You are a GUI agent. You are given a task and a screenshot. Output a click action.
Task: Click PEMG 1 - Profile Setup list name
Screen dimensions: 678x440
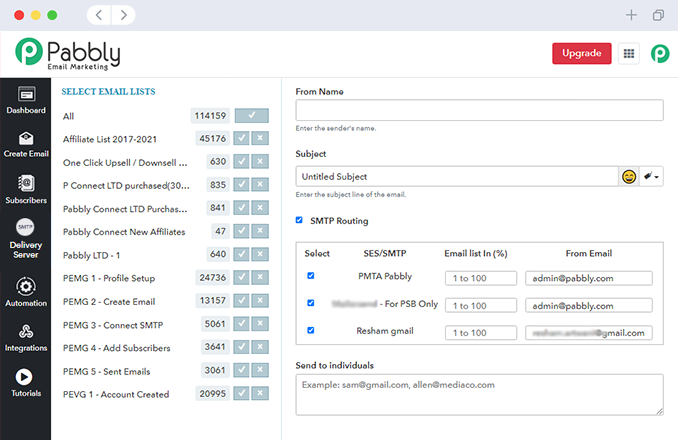tap(109, 278)
